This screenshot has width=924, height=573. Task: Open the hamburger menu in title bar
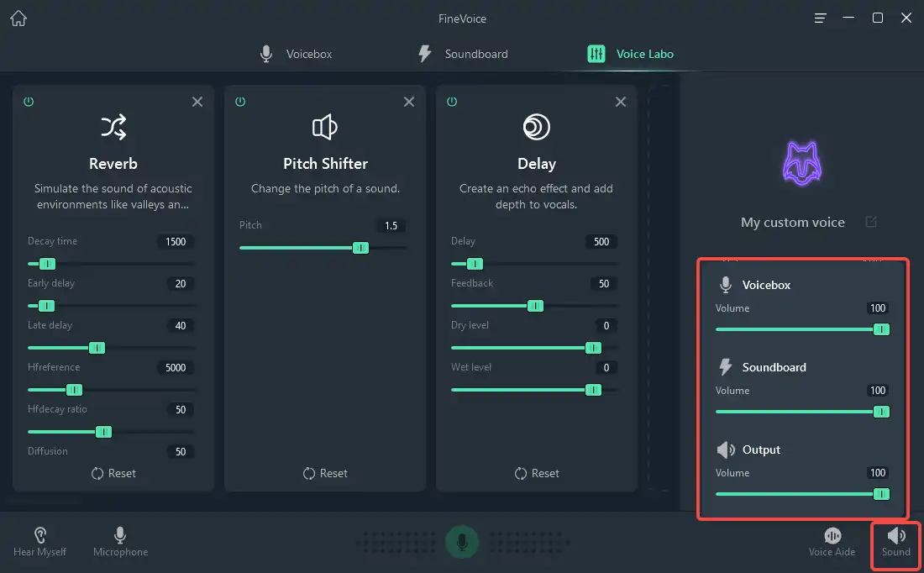pyautogui.click(x=820, y=18)
